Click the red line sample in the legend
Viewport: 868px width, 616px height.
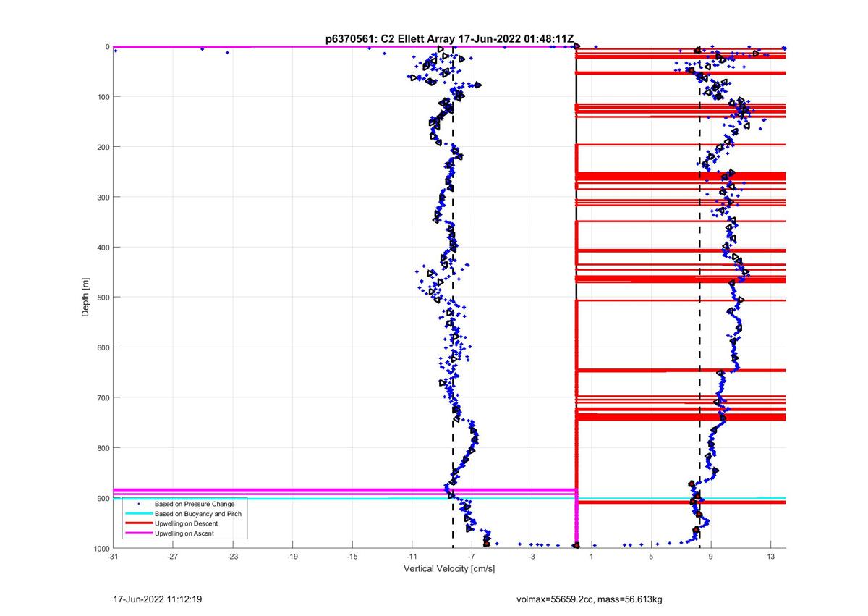click(x=138, y=523)
